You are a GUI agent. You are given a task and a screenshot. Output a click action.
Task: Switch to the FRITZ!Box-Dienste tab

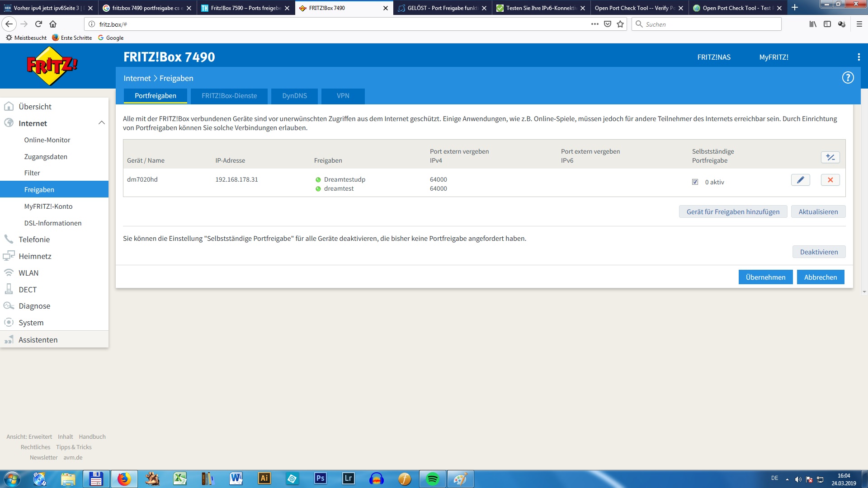click(229, 96)
